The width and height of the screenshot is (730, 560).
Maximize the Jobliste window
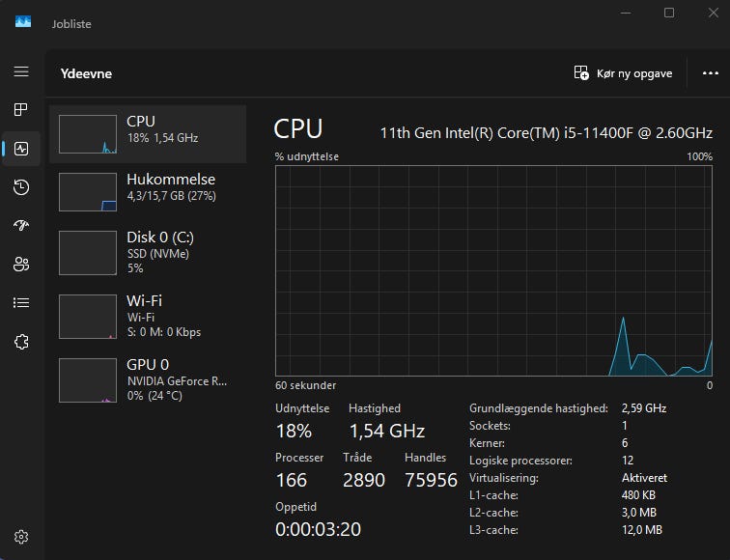[669, 13]
